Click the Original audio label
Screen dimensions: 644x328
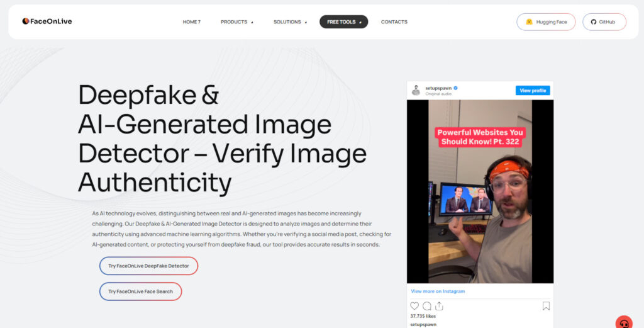[438, 94]
